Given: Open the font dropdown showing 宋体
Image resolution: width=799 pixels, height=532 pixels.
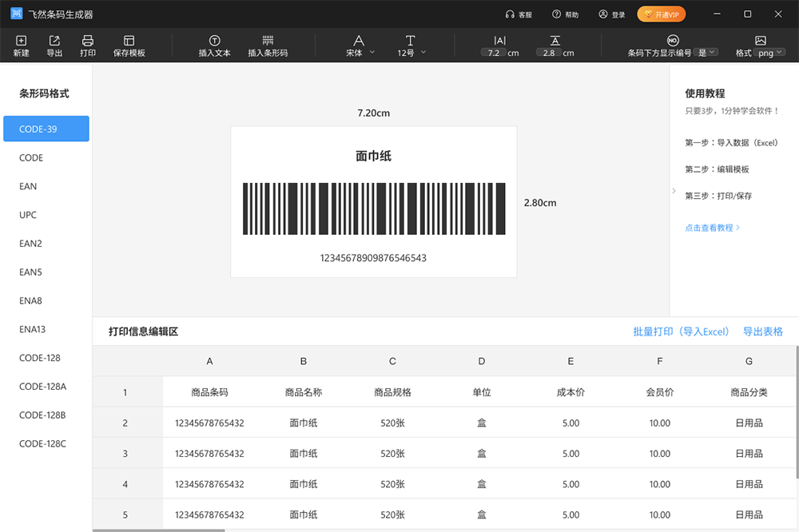Looking at the screenshot, I should [x=360, y=53].
